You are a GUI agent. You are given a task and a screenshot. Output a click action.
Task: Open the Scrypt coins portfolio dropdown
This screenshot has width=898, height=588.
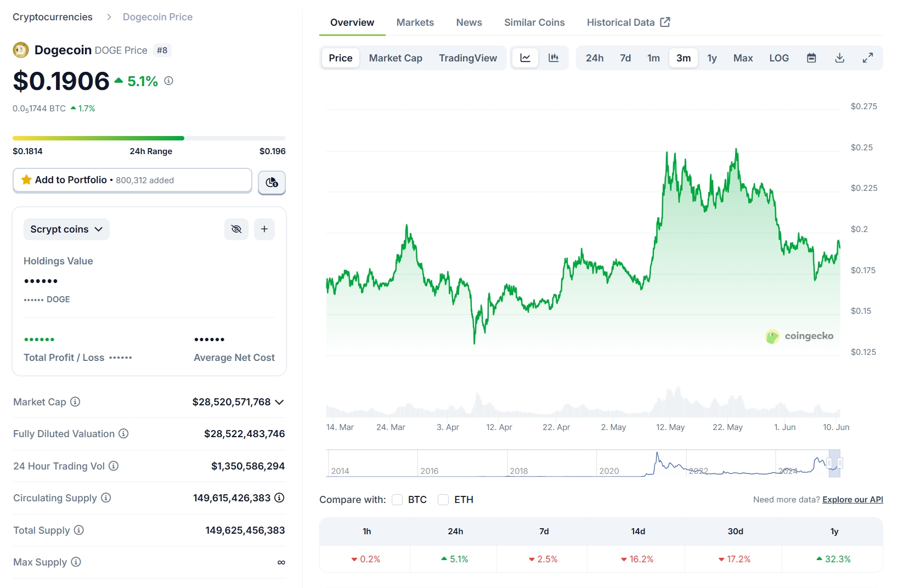pyautogui.click(x=66, y=229)
